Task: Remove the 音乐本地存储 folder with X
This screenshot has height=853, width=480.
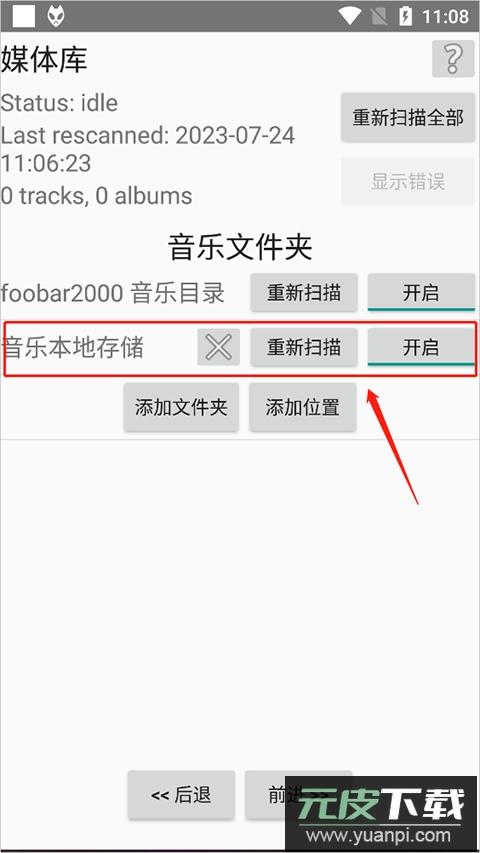Action: click(x=219, y=347)
